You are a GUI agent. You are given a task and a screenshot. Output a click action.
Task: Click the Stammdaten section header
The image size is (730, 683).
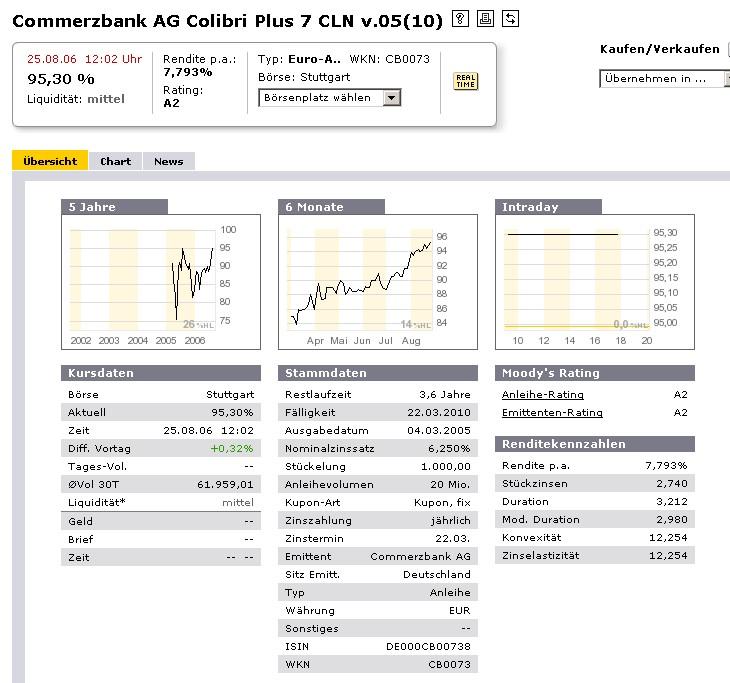click(x=378, y=373)
